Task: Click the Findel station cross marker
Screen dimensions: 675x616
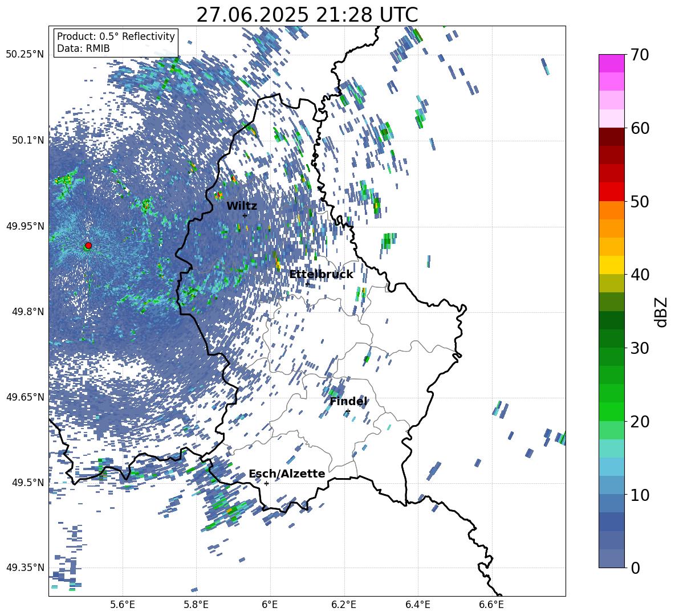Action: click(x=347, y=411)
